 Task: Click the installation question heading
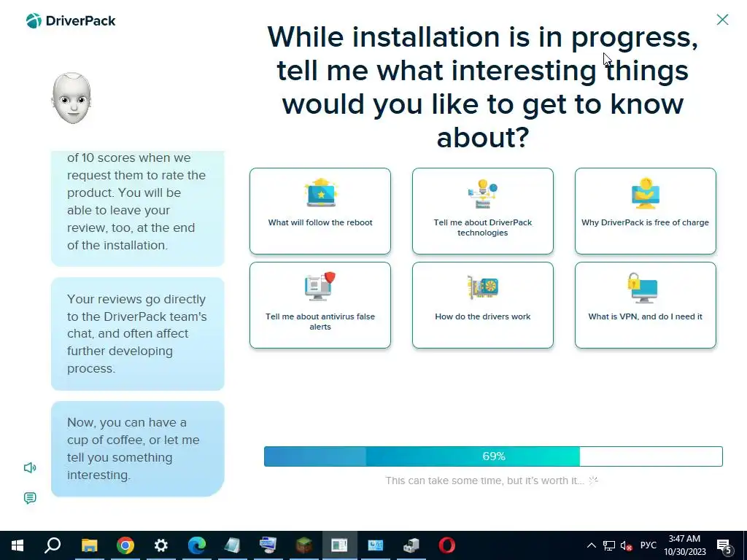483,87
